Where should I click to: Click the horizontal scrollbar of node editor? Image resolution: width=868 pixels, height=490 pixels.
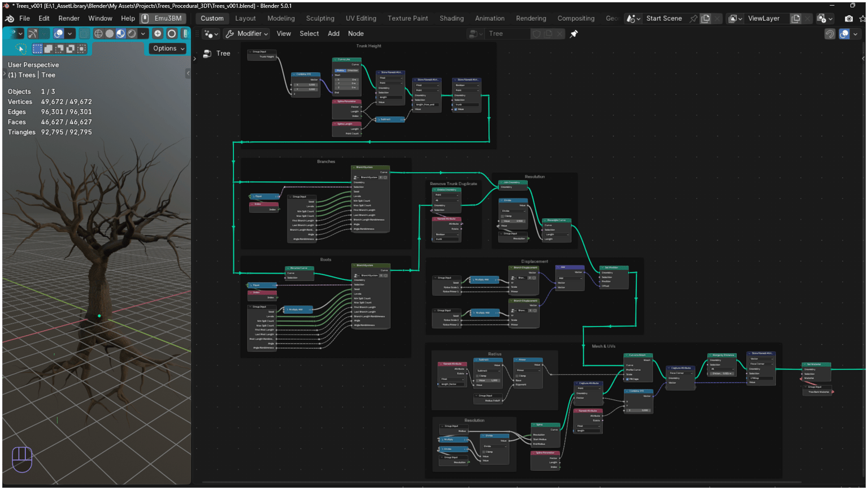pyautogui.click(x=501, y=482)
